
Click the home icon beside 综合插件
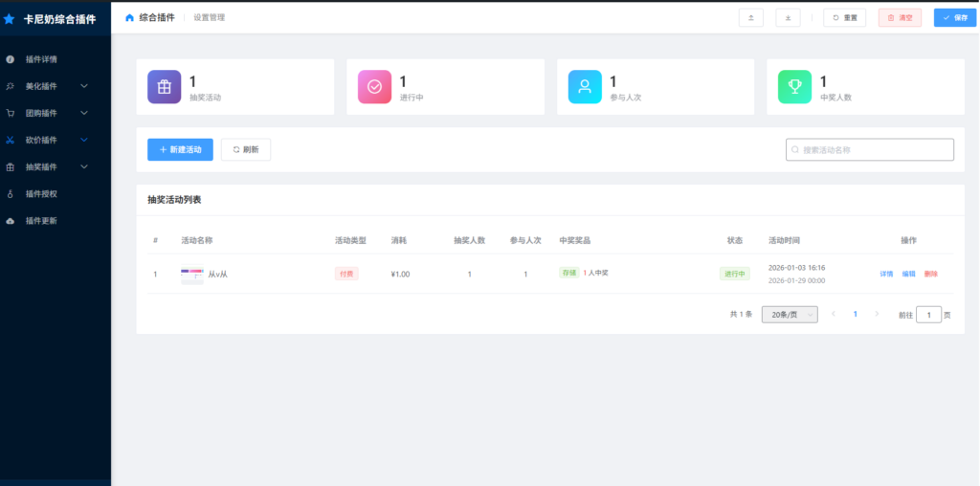coord(129,17)
